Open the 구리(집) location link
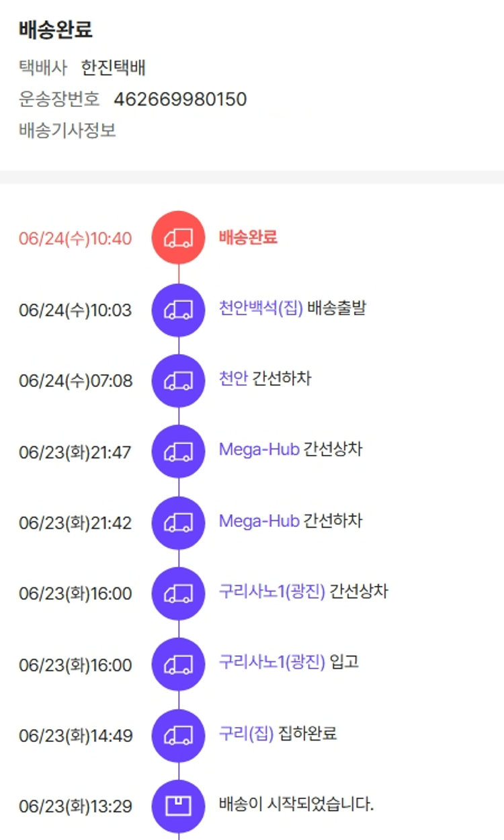The width and height of the screenshot is (504, 840). (x=246, y=734)
